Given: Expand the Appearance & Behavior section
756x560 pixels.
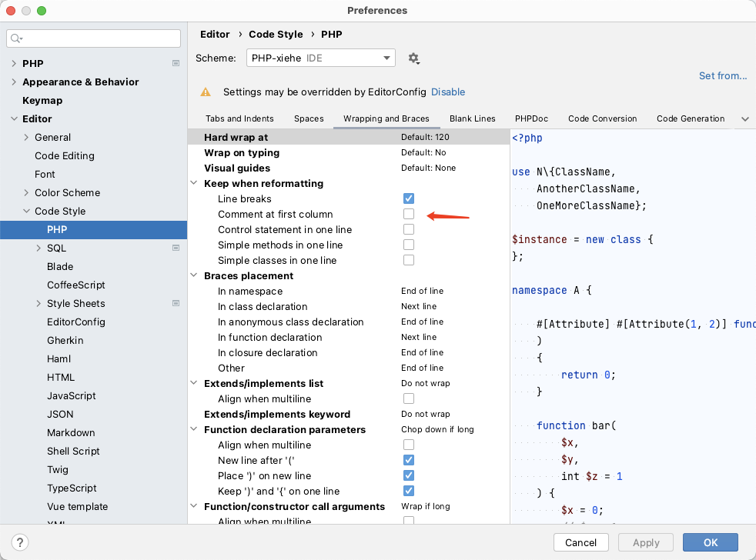Looking at the screenshot, I should (14, 82).
